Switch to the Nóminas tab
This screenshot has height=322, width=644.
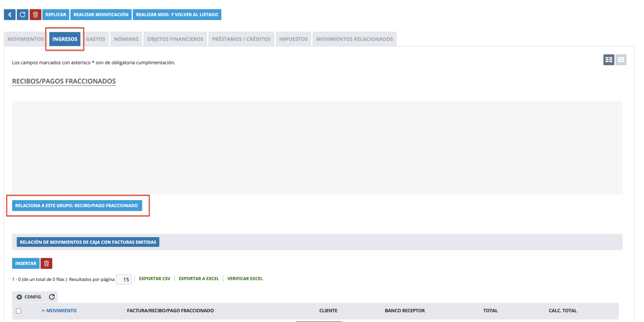126,39
